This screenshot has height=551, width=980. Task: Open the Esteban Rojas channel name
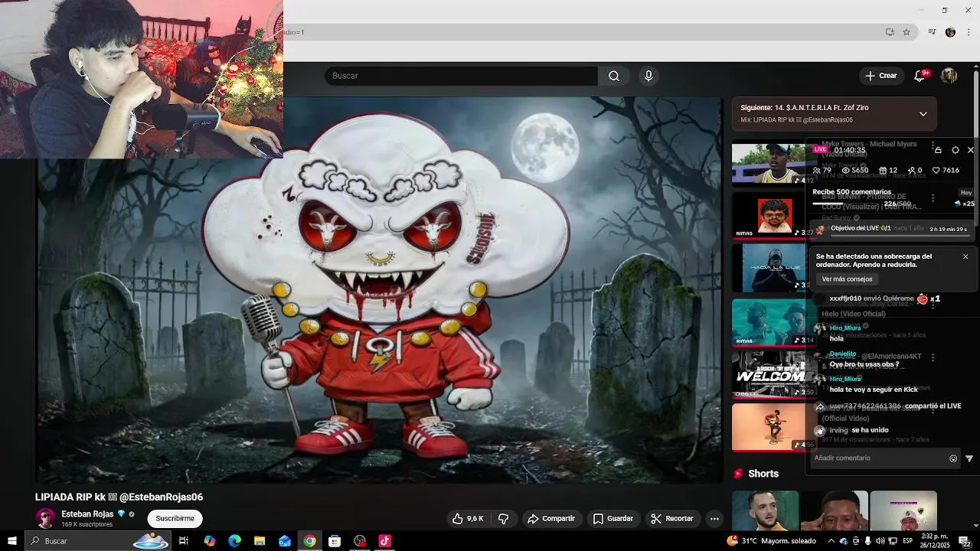click(x=87, y=514)
